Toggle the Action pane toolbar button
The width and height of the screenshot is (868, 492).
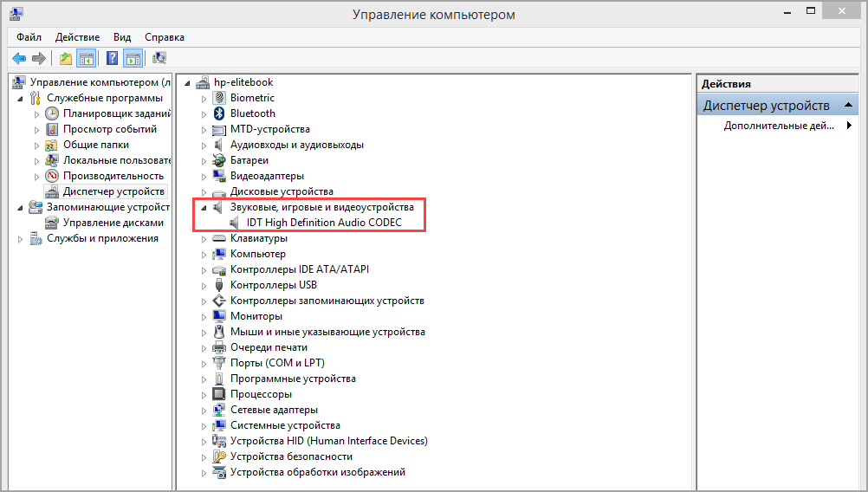133,58
